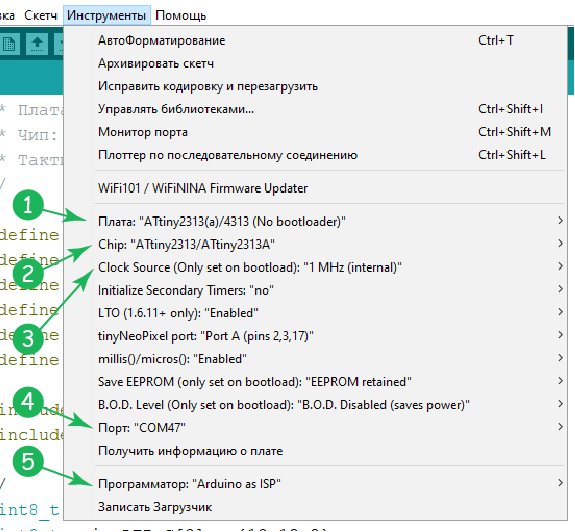Open the Скетч menu
This screenshot has height=532, width=575.
[x=40, y=15]
